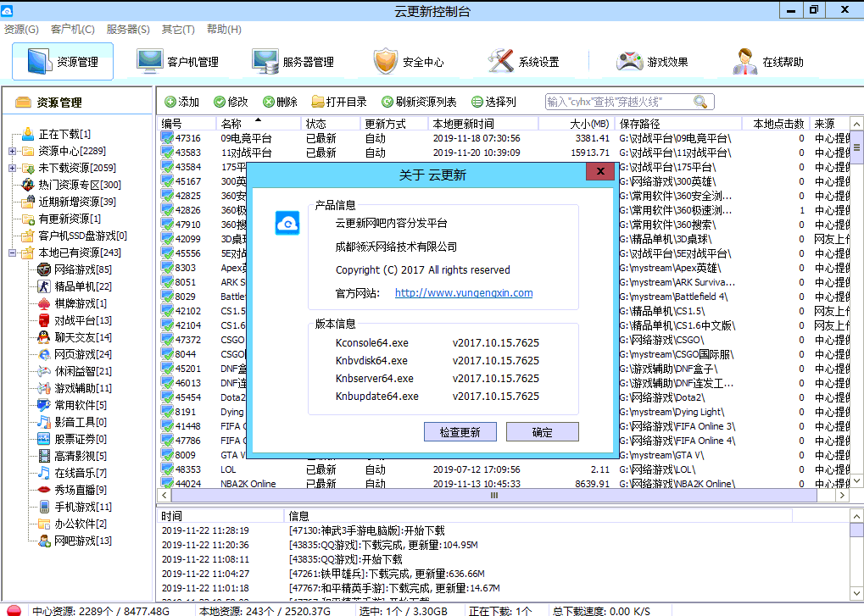Open 游戏效果 gamepad section

pyautogui.click(x=652, y=62)
